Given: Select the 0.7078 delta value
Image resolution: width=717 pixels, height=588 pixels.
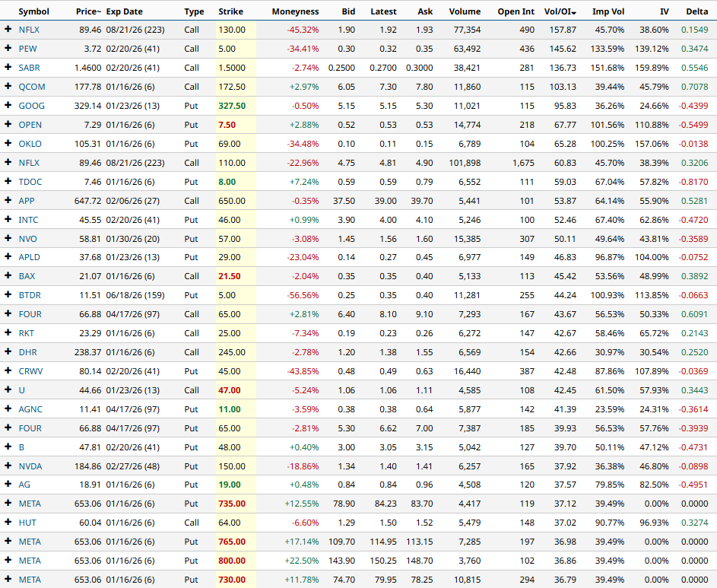Looking at the screenshot, I should click(x=695, y=87).
